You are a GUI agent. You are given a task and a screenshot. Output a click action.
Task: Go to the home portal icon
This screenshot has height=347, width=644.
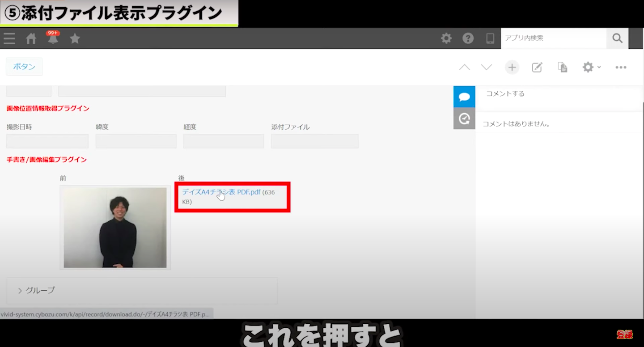tap(31, 39)
